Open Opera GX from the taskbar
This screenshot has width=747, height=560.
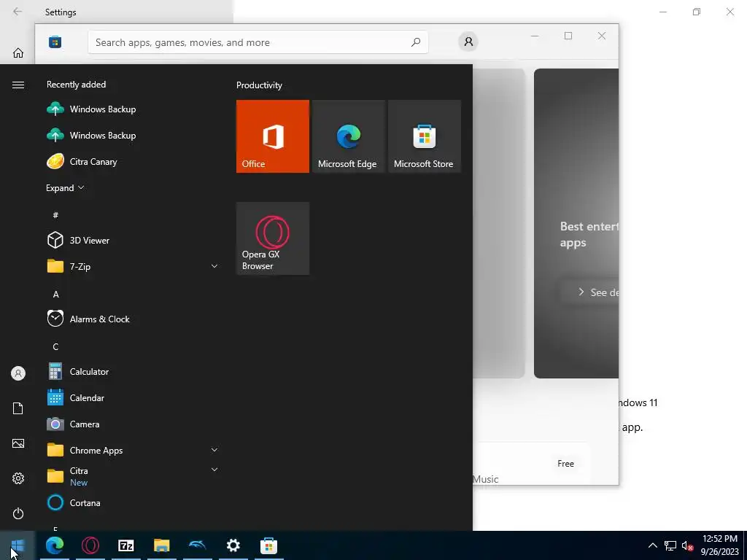pyautogui.click(x=90, y=545)
